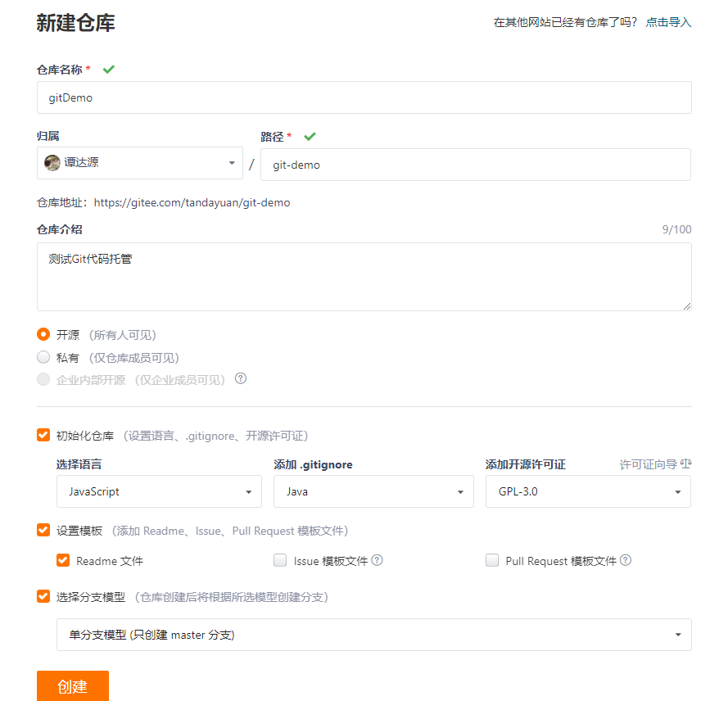The height and width of the screenshot is (701, 728).
Task: Open the .gitignore Java dropdown
Action: pyautogui.click(x=373, y=491)
